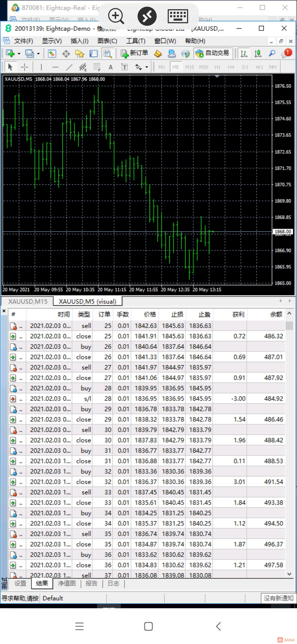Open the Signals radio-wave icon
Image resolution: width=297 pixels, height=644 pixels.
(x=186, y=53)
